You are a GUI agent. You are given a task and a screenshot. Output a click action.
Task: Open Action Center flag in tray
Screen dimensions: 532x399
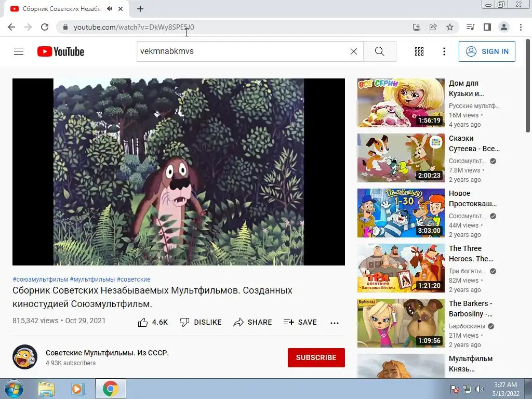point(454,389)
